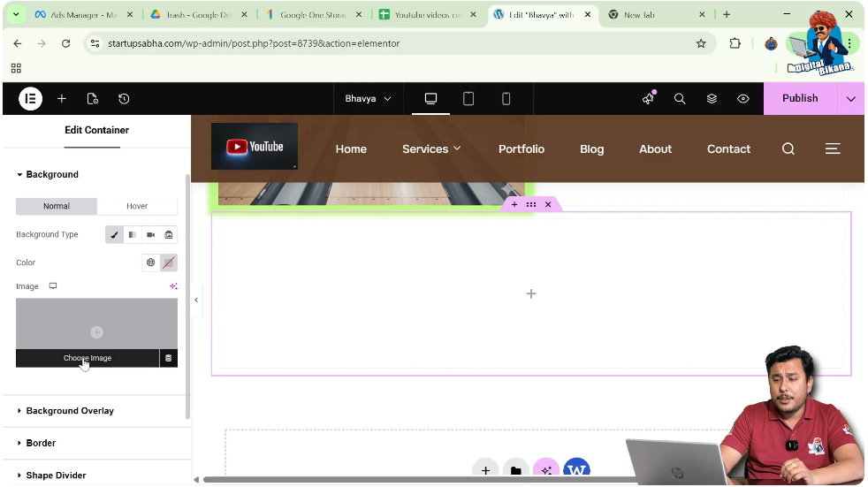Switch to the Ads Manager browser tab

(80, 15)
